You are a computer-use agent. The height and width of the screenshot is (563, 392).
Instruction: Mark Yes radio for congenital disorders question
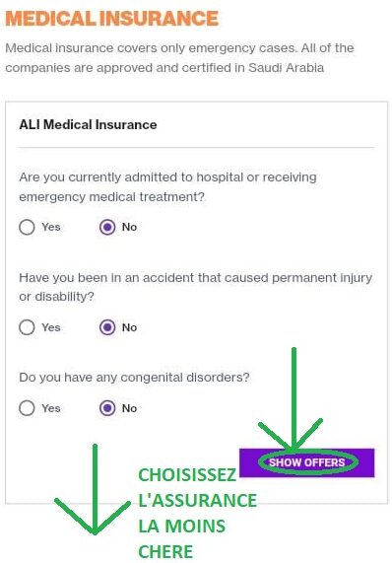pos(27,408)
